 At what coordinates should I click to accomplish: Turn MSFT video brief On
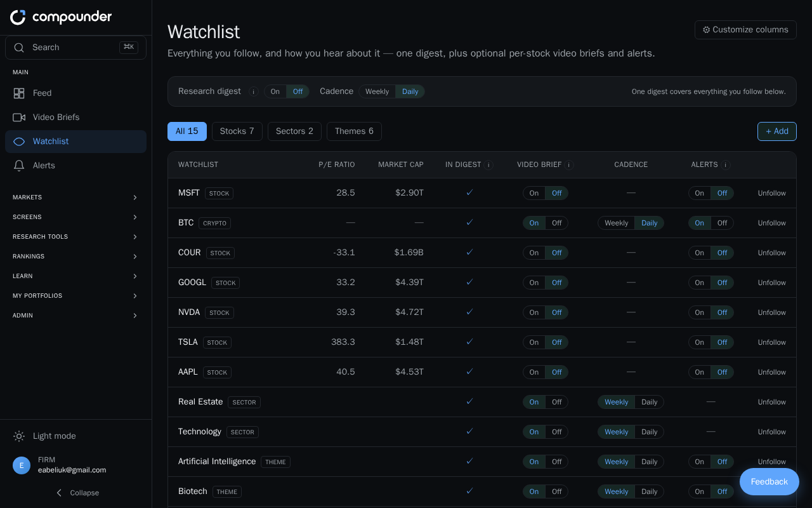[534, 193]
